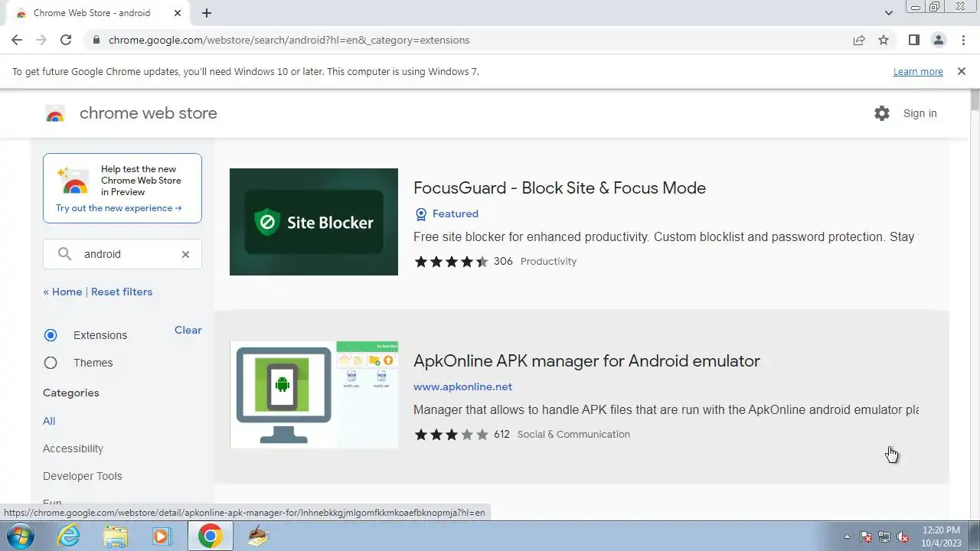Open FocusGuard - Block Site & Focus Mode
The width and height of the screenshot is (980, 551).
pos(560,188)
